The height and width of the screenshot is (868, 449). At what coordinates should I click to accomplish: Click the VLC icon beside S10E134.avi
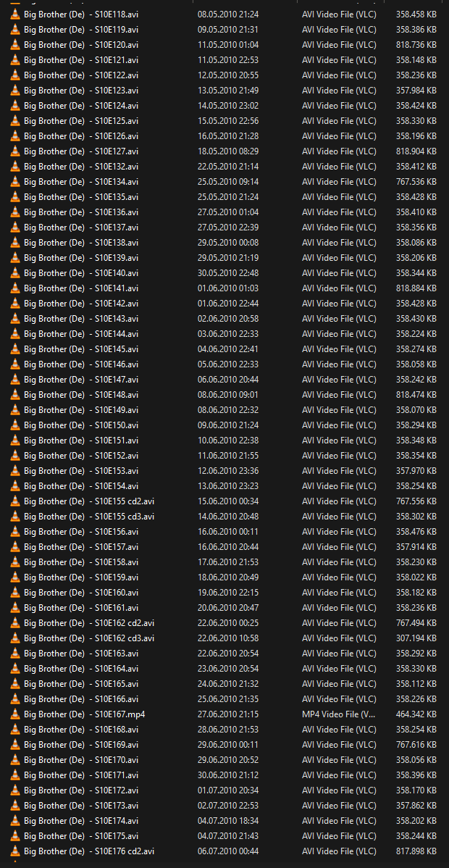[x=15, y=182]
